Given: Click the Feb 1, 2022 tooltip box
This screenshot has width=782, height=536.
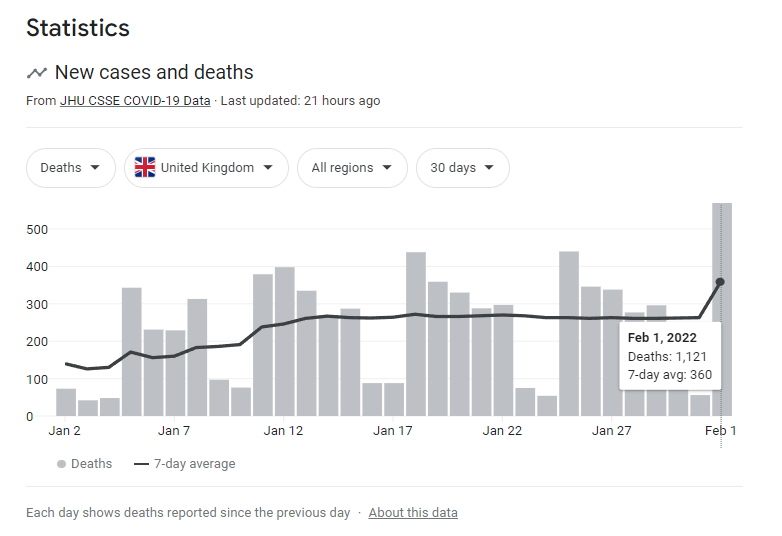Looking at the screenshot, I should pyautogui.click(x=671, y=356).
